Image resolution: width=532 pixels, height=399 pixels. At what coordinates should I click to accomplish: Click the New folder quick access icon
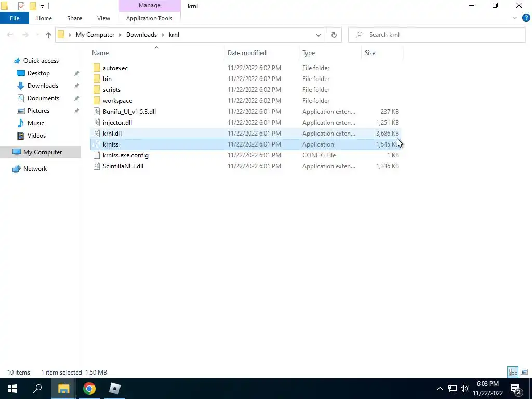coord(33,6)
